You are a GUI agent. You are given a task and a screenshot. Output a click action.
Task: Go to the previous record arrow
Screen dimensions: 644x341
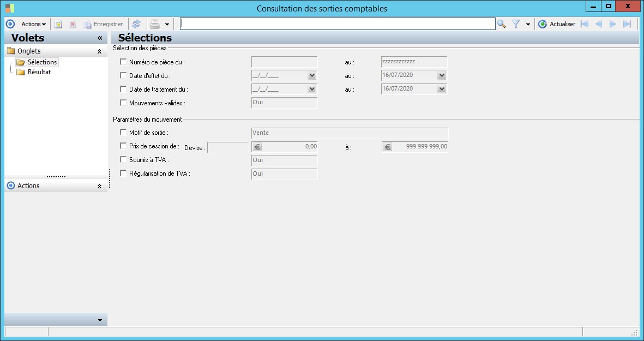point(599,24)
